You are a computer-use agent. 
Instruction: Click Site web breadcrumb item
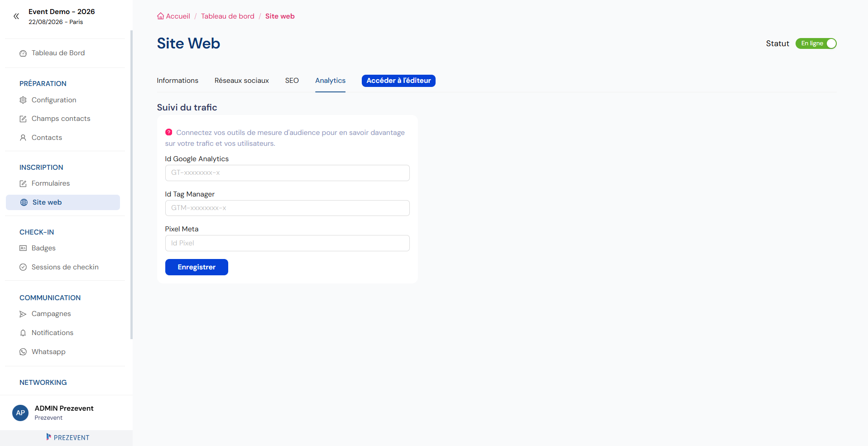pos(280,16)
